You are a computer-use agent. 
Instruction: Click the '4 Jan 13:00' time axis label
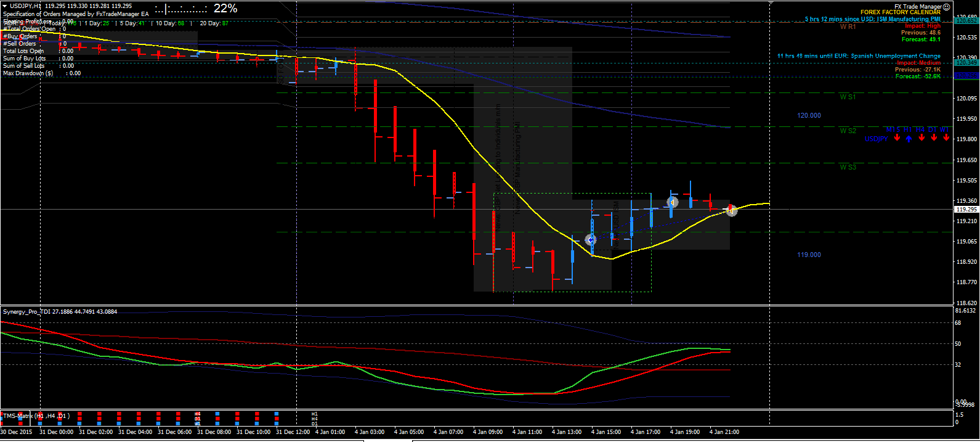coord(567,432)
